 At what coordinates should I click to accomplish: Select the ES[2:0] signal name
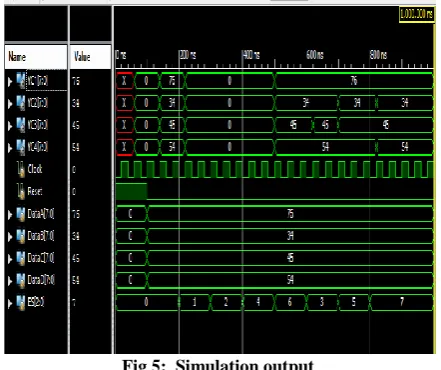36,302
